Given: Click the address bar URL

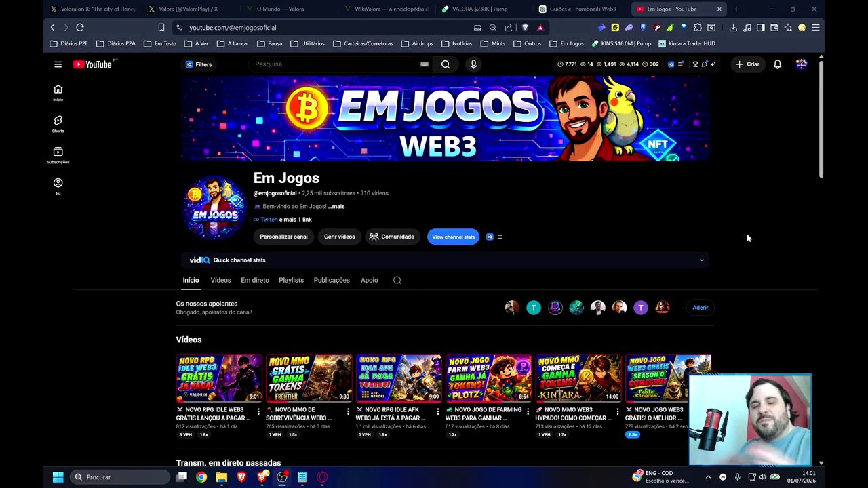Looking at the screenshot, I should coord(233,28).
